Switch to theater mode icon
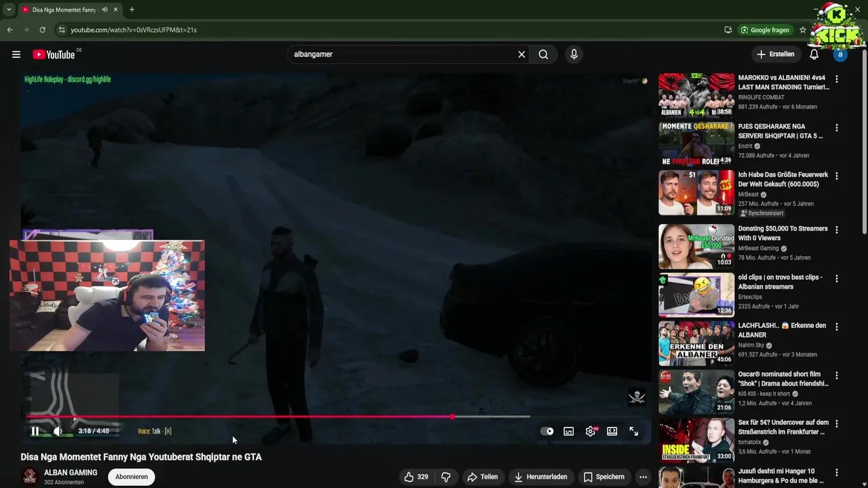Image resolution: width=868 pixels, height=488 pixels. pos(612,431)
